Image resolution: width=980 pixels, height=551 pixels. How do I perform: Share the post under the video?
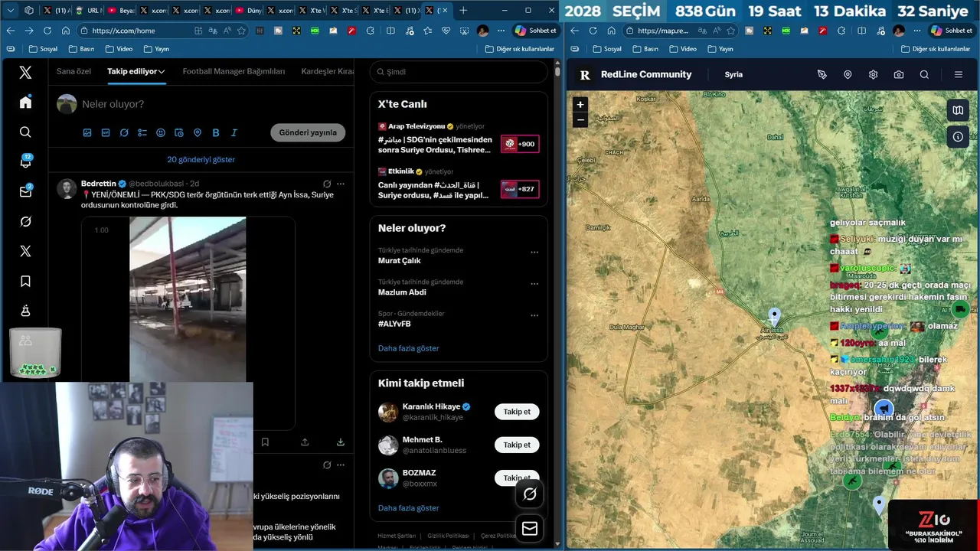pyautogui.click(x=305, y=442)
